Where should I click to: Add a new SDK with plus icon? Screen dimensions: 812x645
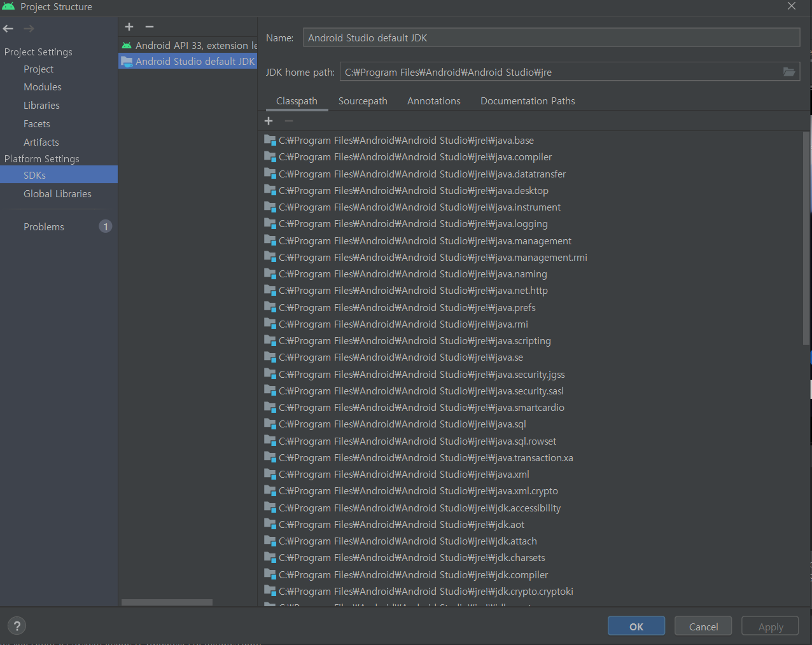[129, 27]
